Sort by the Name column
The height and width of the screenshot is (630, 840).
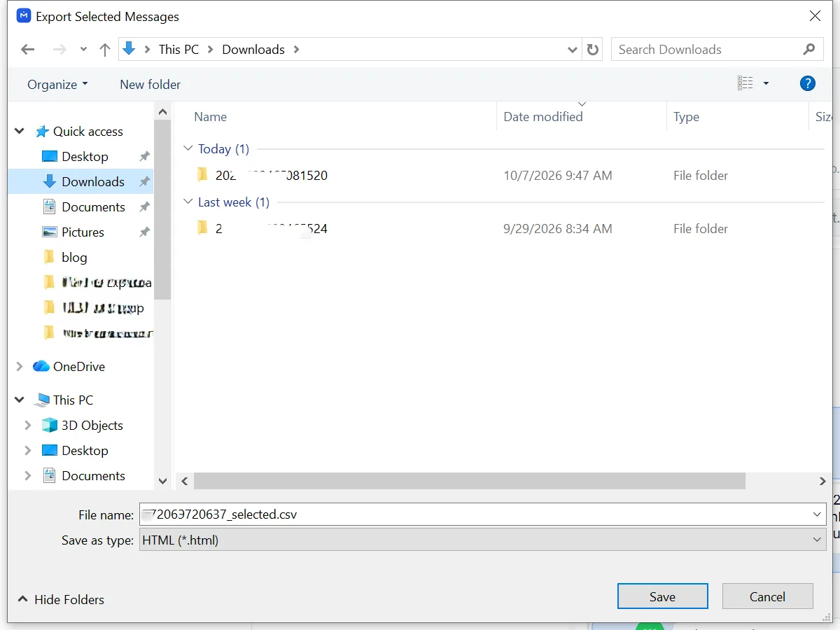click(211, 117)
